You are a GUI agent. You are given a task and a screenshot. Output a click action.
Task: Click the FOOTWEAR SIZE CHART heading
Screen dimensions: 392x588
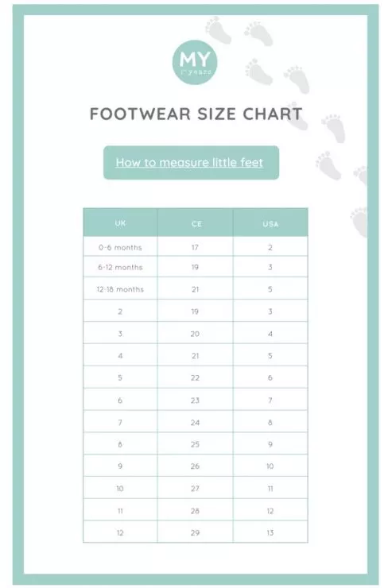[196, 114]
